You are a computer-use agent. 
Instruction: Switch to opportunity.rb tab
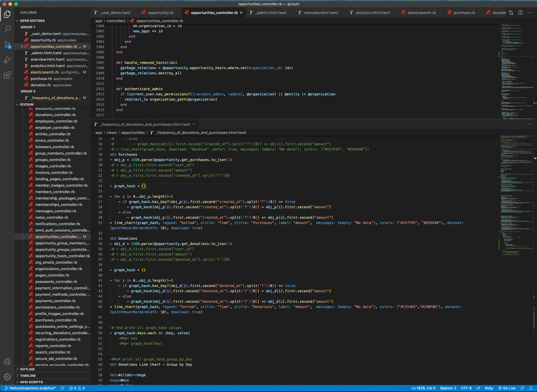(x=160, y=13)
